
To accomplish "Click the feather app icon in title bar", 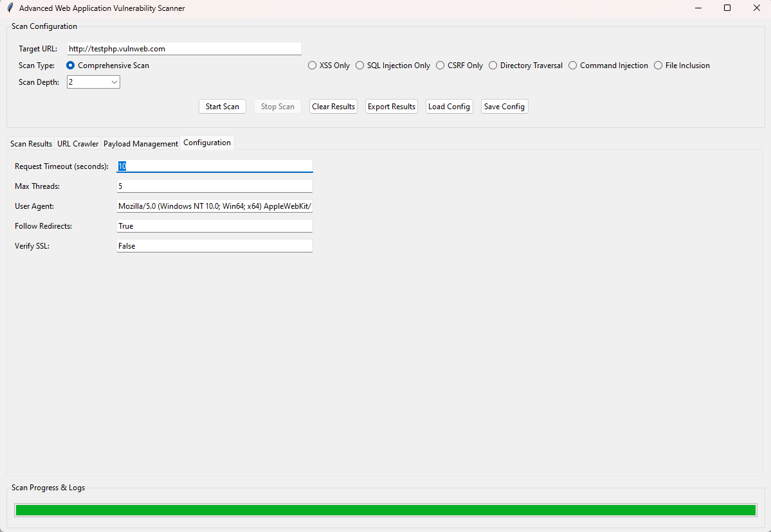I will pyautogui.click(x=10, y=8).
